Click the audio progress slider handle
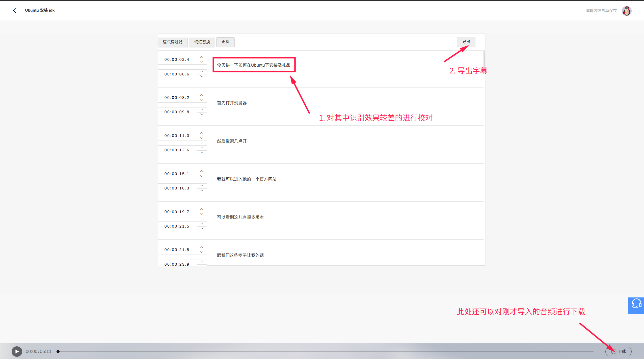 [58, 351]
